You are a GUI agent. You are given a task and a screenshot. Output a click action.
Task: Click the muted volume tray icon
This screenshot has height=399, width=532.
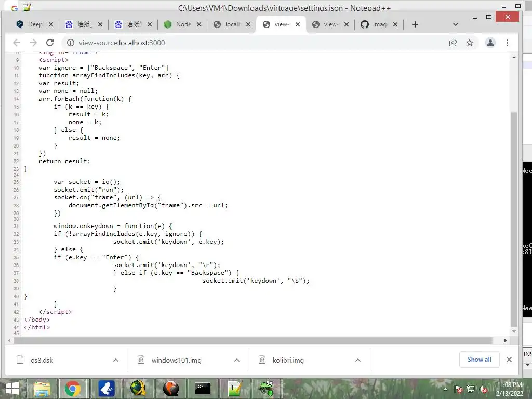pyautogui.click(x=483, y=389)
